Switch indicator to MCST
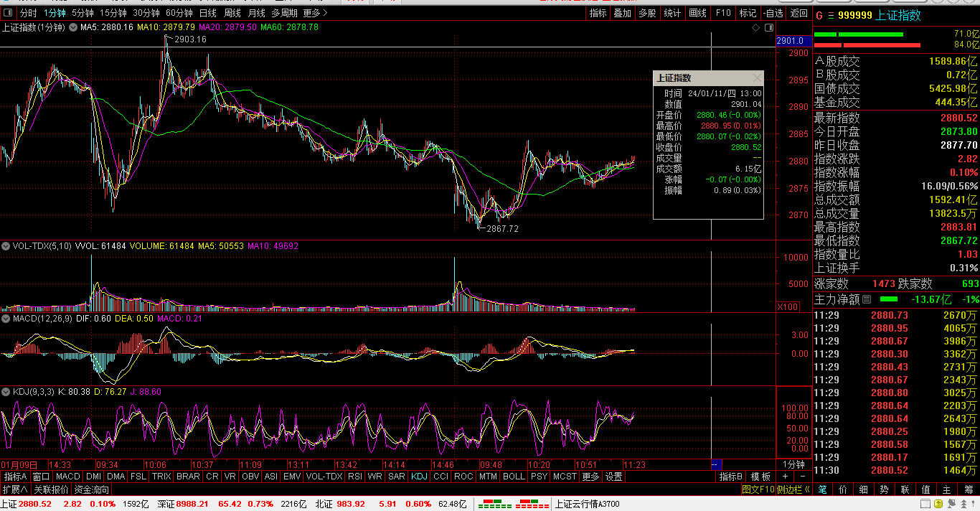The height and width of the screenshot is (511, 980). [565, 477]
